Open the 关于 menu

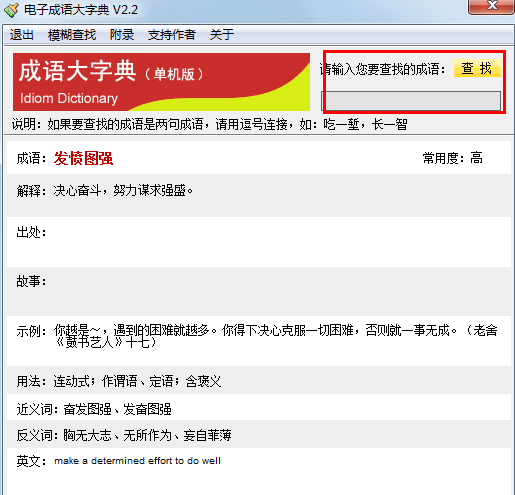click(222, 35)
